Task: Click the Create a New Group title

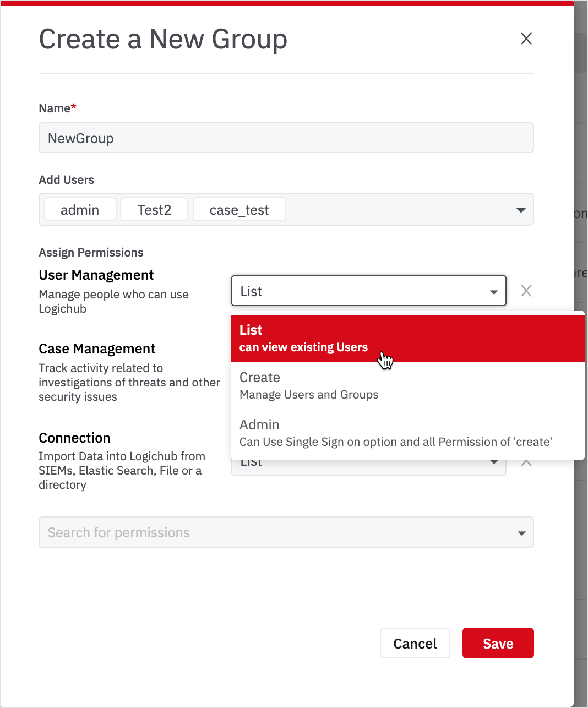Action: coord(163,39)
